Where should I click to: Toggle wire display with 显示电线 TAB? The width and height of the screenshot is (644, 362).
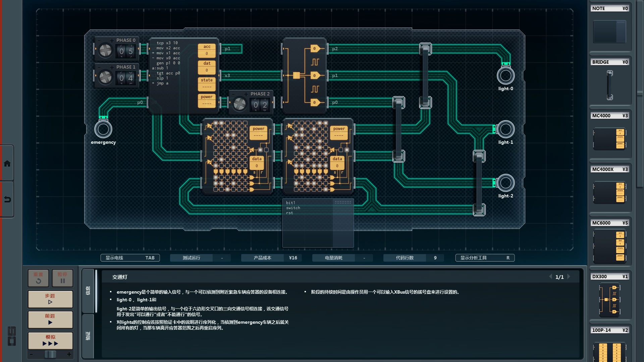pos(130,258)
